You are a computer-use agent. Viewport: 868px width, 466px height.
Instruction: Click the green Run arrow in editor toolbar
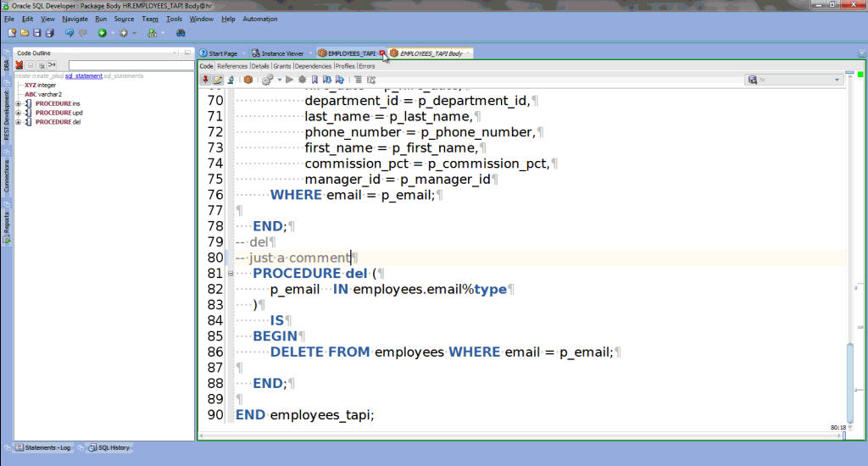pos(289,80)
